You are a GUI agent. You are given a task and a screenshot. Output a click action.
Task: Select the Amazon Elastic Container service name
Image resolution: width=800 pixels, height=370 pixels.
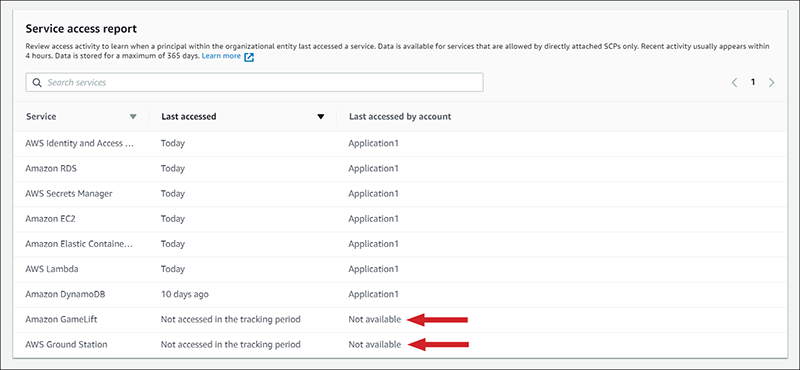pos(79,244)
